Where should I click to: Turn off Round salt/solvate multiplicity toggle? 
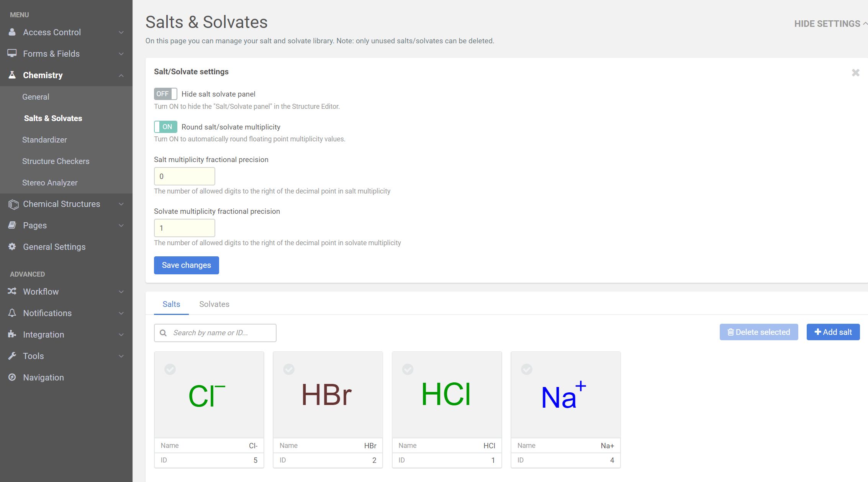[x=165, y=127]
